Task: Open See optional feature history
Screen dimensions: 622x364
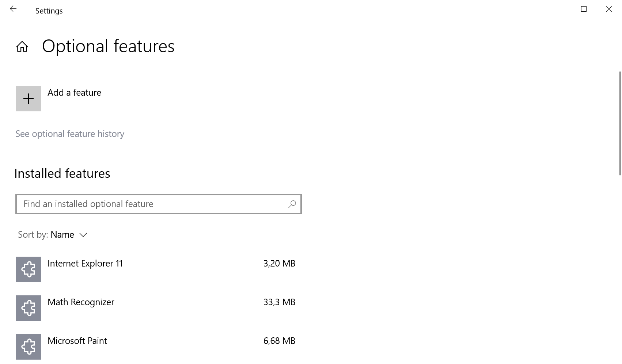Action: (x=70, y=134)
